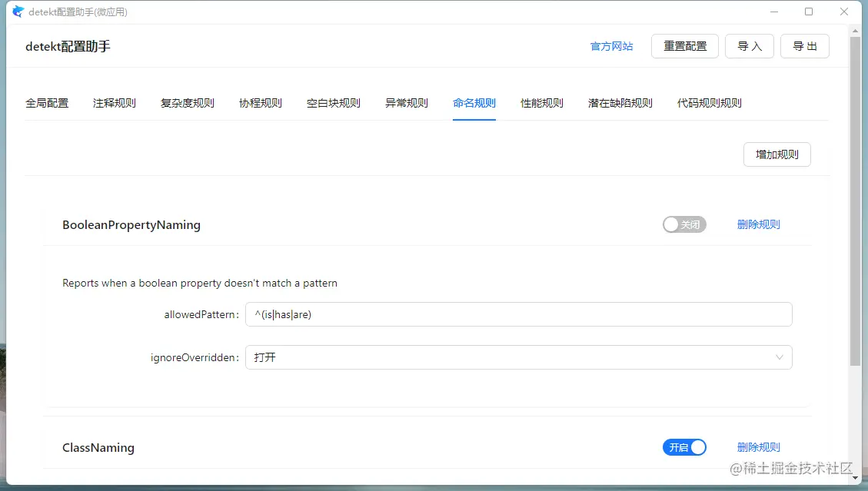
Task: Enable the BooleanPropertyNaming rule switch
Action: [x=684, y=224]
